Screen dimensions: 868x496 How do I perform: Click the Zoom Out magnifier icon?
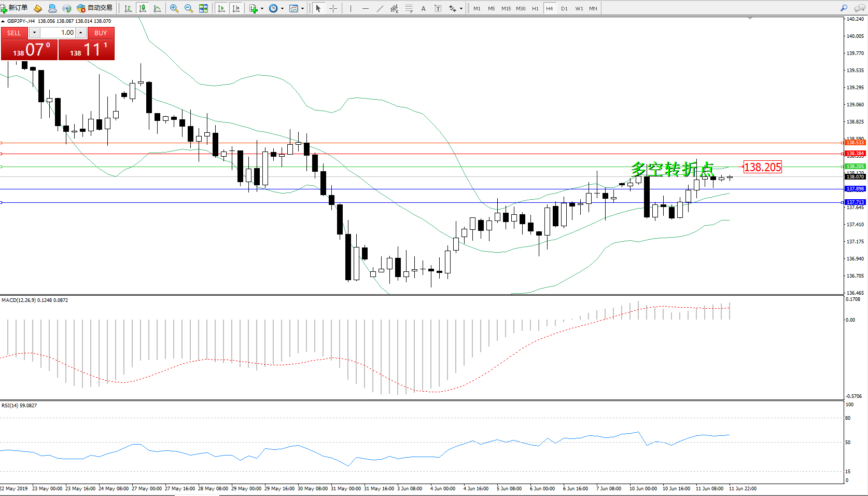coord(189,8)
